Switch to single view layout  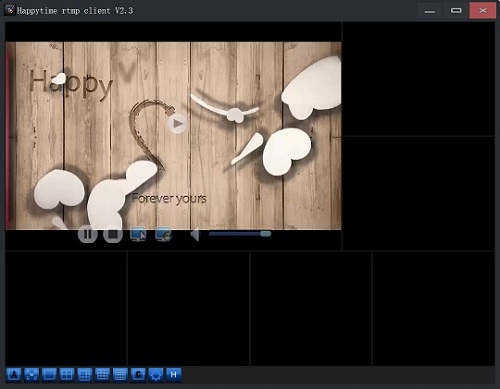coord(49,375)
